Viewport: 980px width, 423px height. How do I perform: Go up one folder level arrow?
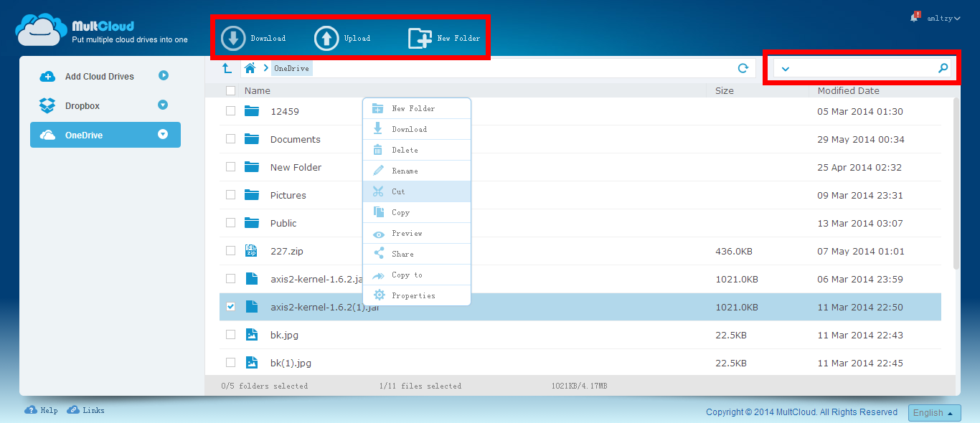[227, 68]
